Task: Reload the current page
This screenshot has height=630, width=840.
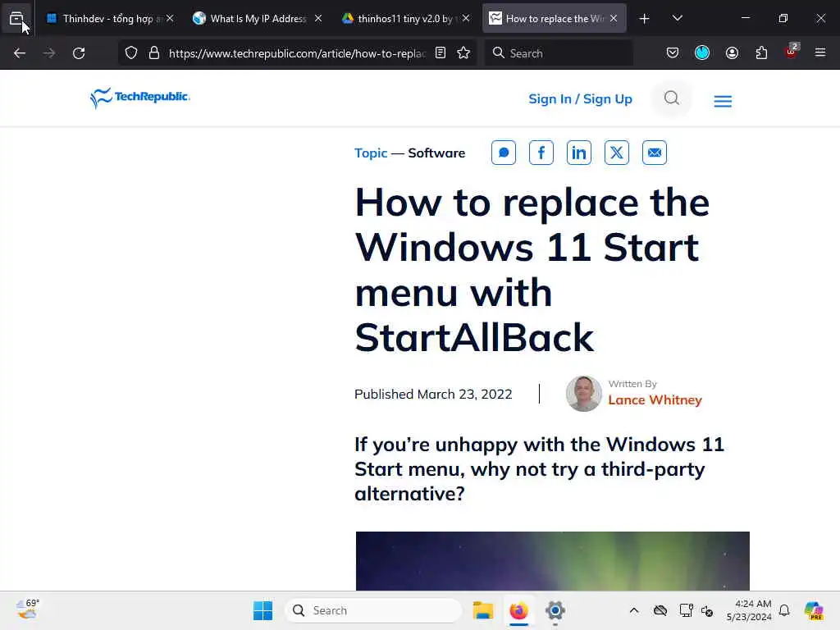Action: [79, 53]
